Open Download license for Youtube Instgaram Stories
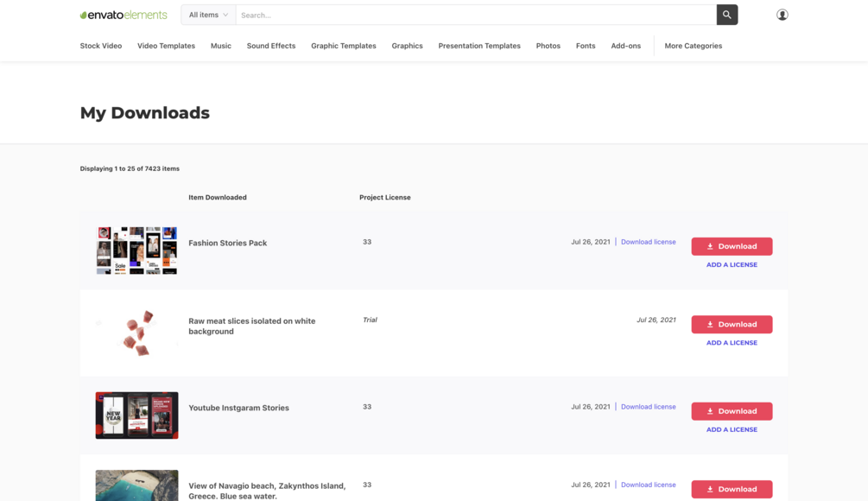868x501 pixels. [x=648, y=407]
